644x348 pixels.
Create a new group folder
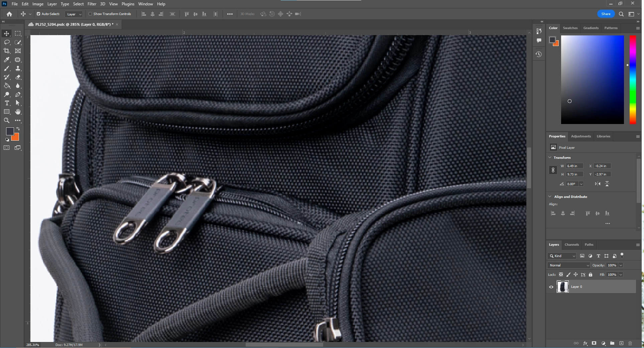pyautogui.click(x=612, y=343)
